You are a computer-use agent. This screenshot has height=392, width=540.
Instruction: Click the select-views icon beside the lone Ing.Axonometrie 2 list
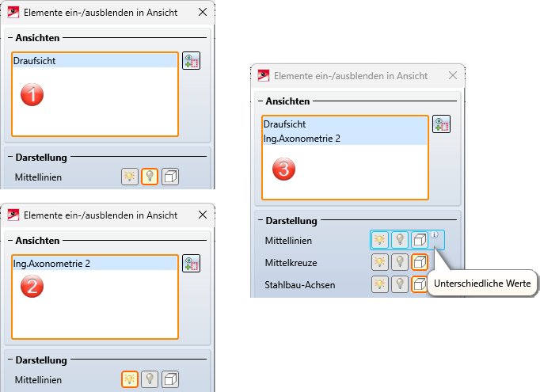191,264
